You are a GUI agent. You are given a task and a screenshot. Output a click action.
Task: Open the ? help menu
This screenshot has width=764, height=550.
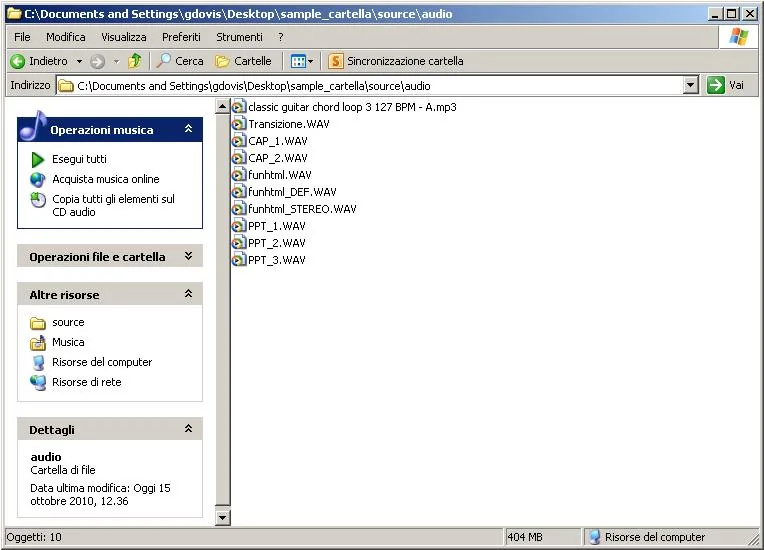pos(281,37)
